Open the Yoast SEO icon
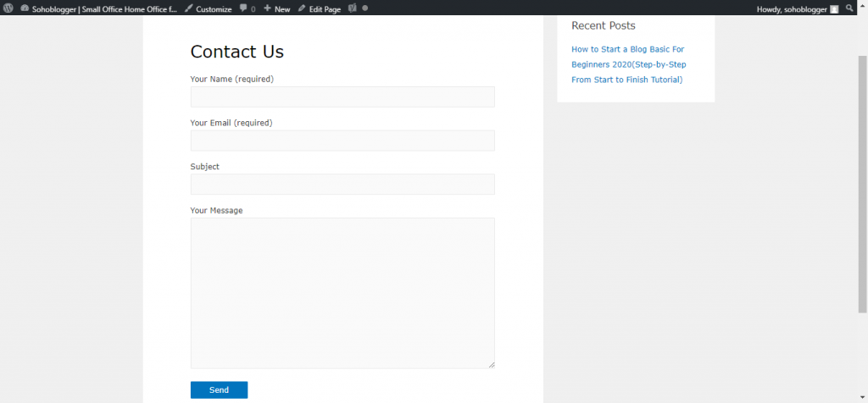The width and height of the screenshot is (868, 403). tap(352, 8)
